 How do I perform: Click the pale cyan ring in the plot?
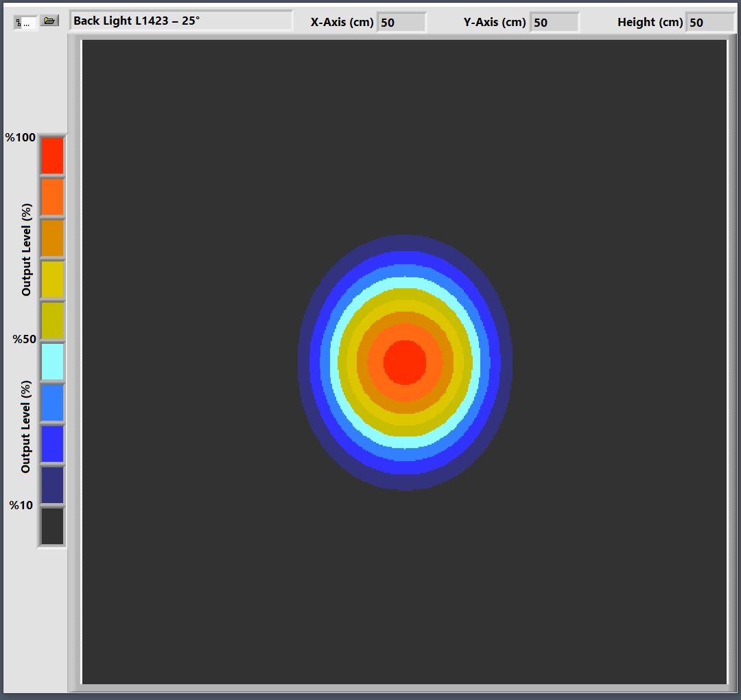405,283
